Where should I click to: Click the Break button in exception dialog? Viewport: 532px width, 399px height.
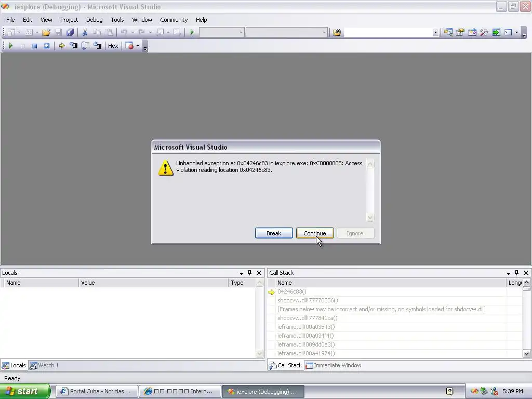[274, 233]
